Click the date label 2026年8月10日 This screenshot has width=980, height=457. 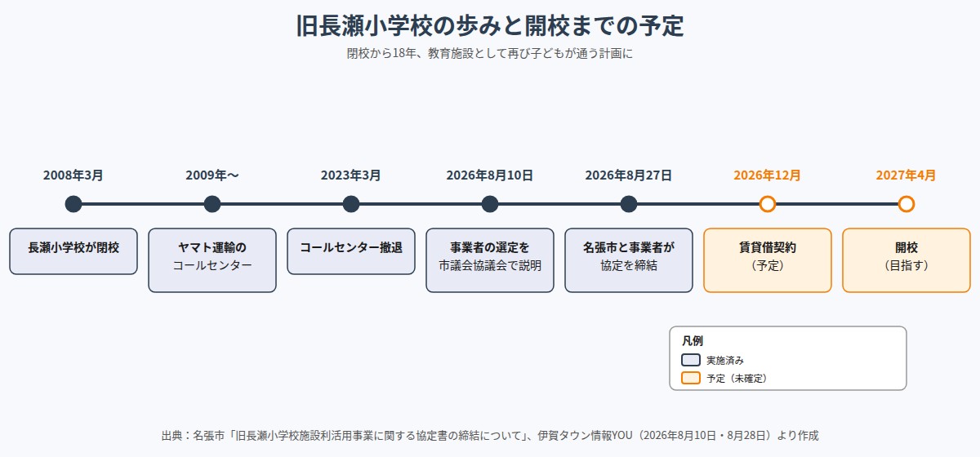(490, 175)
